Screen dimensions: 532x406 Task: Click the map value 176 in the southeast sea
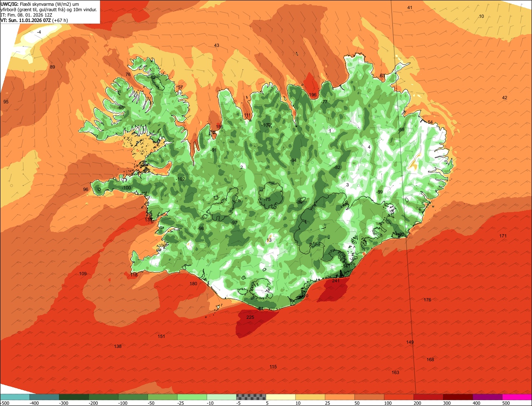pos(427,300)
